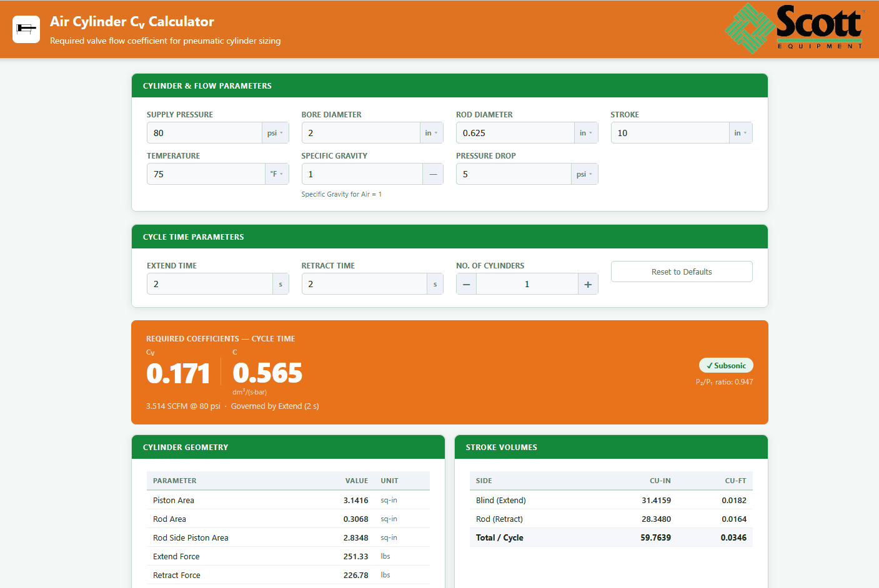
Task: Focus the Rod Diameter input field
Action: (515, 133)
